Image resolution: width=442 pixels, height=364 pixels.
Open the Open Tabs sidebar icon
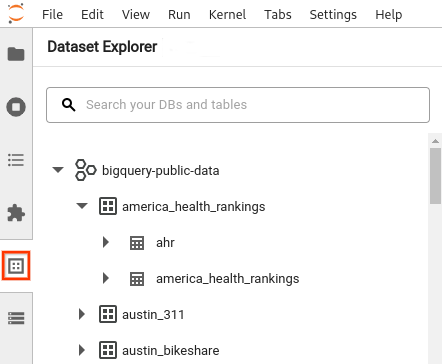(16, 318)
